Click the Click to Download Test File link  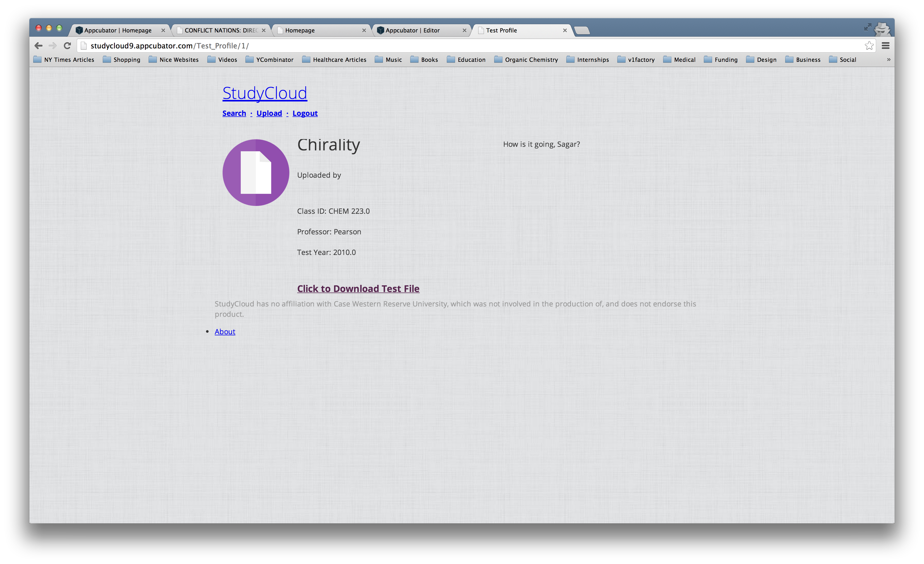[x=358, y=288]
